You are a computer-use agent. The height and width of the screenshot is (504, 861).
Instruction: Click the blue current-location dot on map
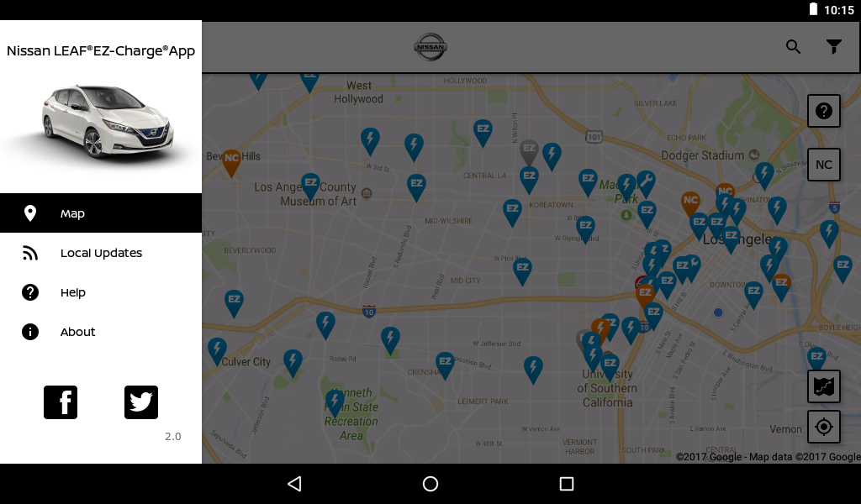pos(718,312)
